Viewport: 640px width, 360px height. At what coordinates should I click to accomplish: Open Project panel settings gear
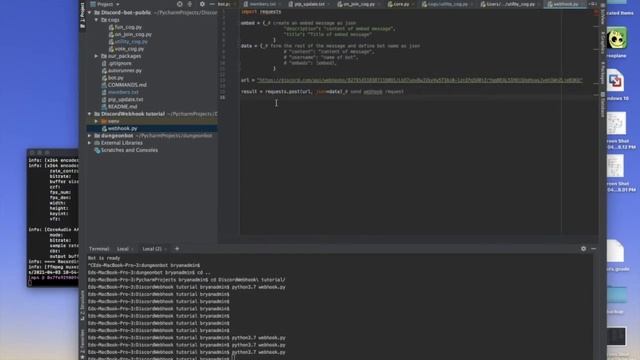[202, 4]
